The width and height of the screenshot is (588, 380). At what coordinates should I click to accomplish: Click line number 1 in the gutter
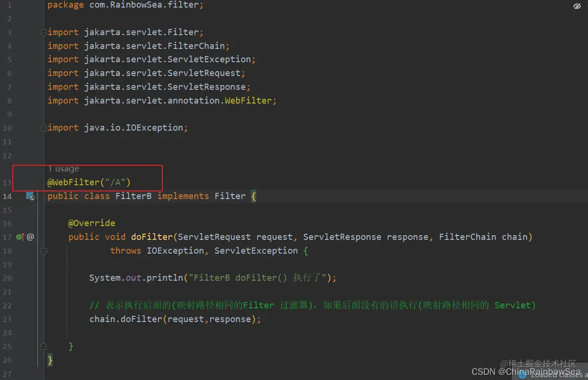pyautogui.click(x=9, y=6)
